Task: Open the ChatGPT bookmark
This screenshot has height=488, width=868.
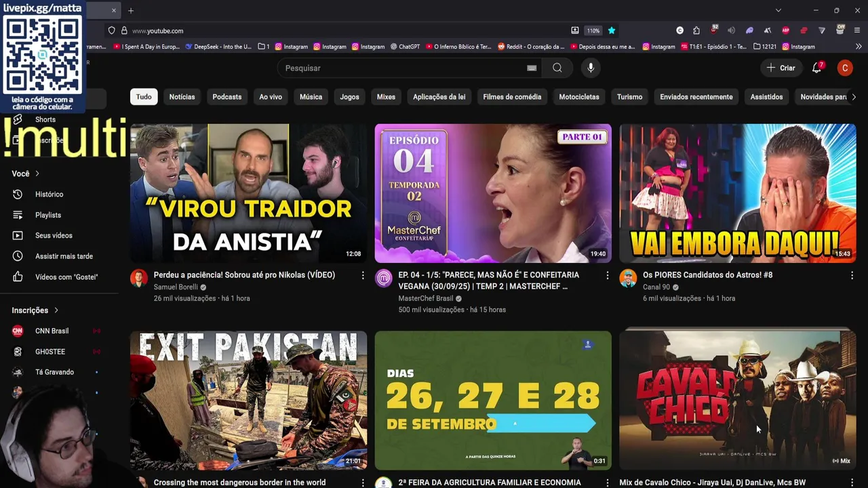Action: [x=404, y=47]
